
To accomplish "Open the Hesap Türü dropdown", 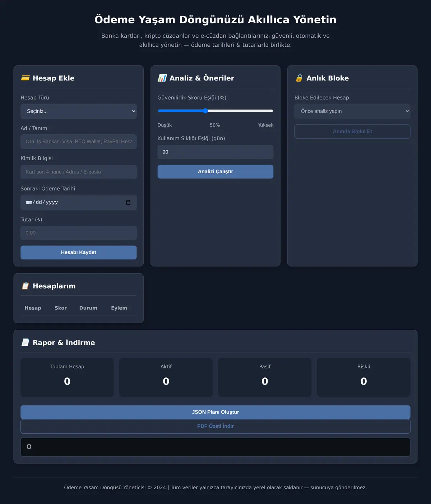I will (x=79, y=111).
